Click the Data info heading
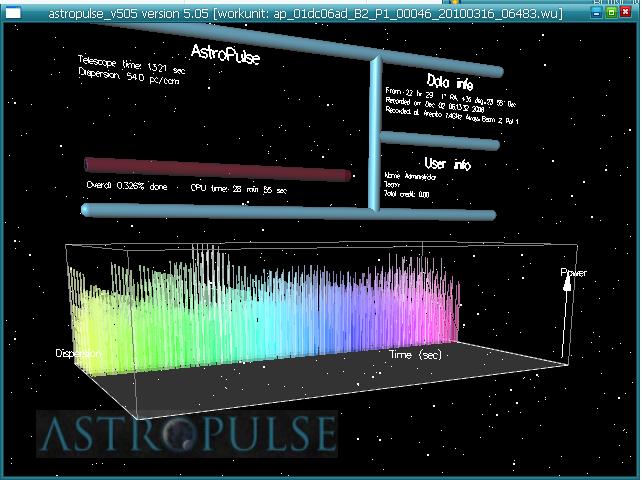The width and height of the screenshot is (642, 480). (x=450, y=82)
